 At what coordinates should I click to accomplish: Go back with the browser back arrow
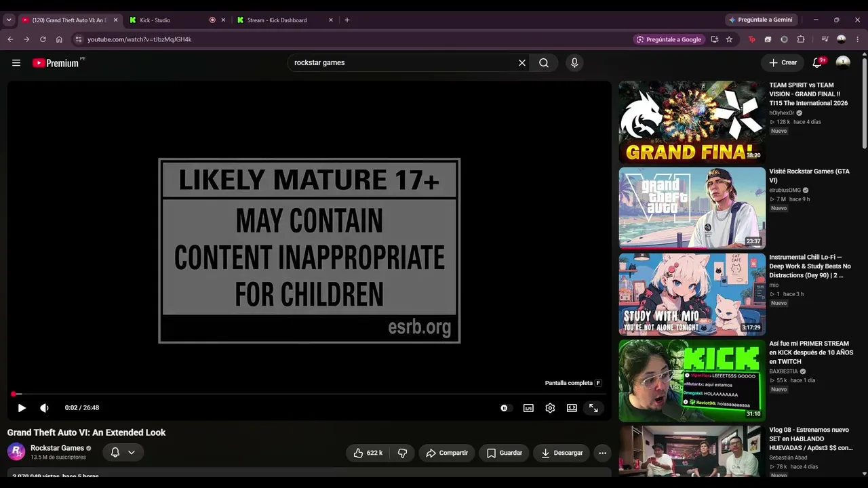click(x=10, y=39)
